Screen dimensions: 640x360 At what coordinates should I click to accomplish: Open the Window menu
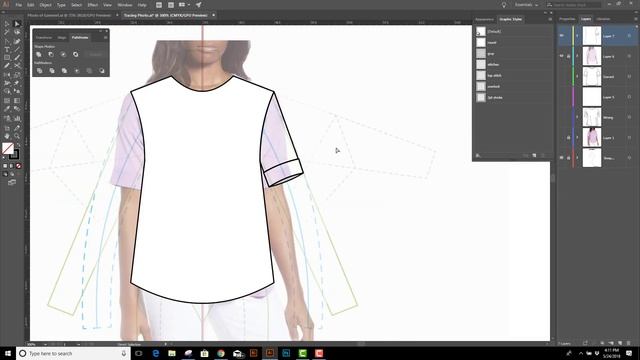point(125,5)
